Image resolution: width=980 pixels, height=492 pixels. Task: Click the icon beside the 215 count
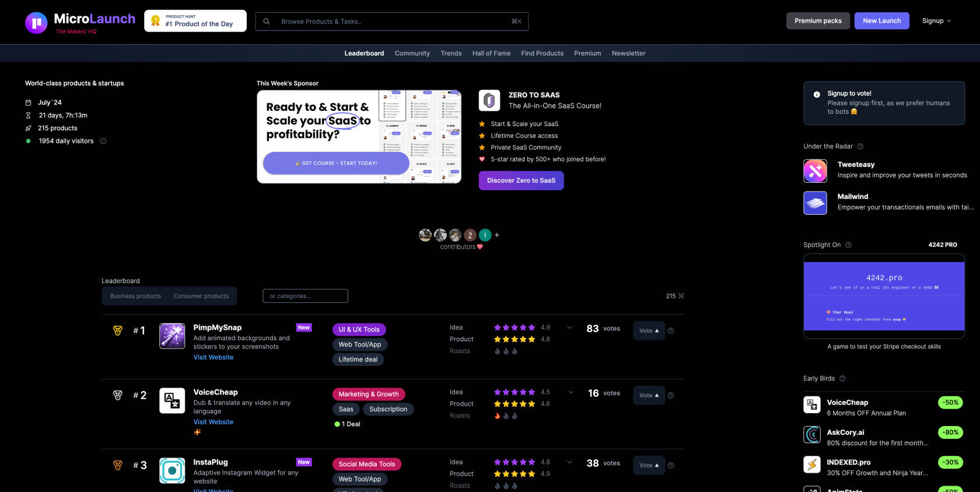[681, 296]
